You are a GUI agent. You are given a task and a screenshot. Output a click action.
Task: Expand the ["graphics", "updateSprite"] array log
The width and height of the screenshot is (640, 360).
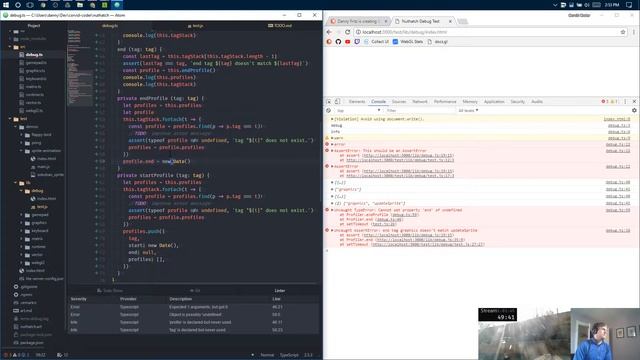point(332,203)
